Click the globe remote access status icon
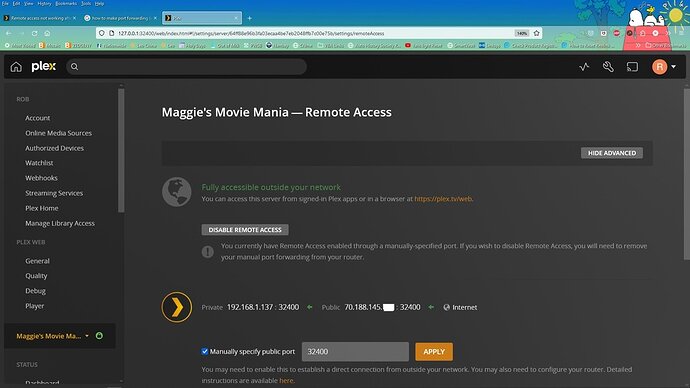690x388 pixels. [176, 192]
